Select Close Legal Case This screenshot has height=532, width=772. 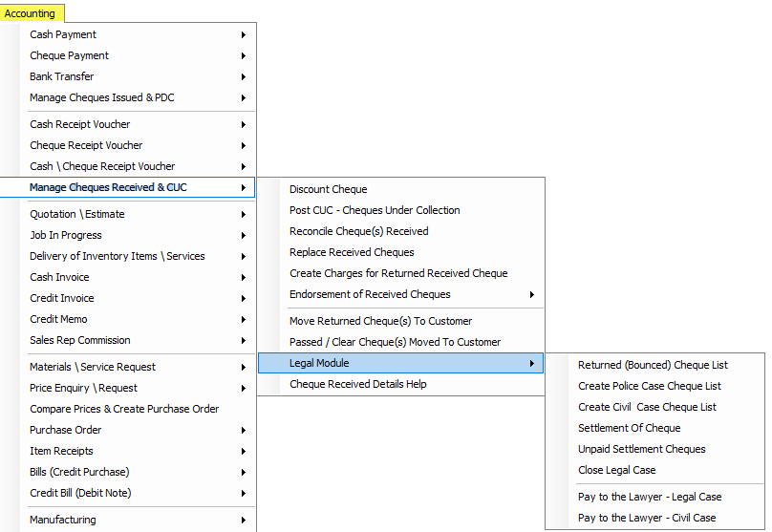click(x=654, y=470)
